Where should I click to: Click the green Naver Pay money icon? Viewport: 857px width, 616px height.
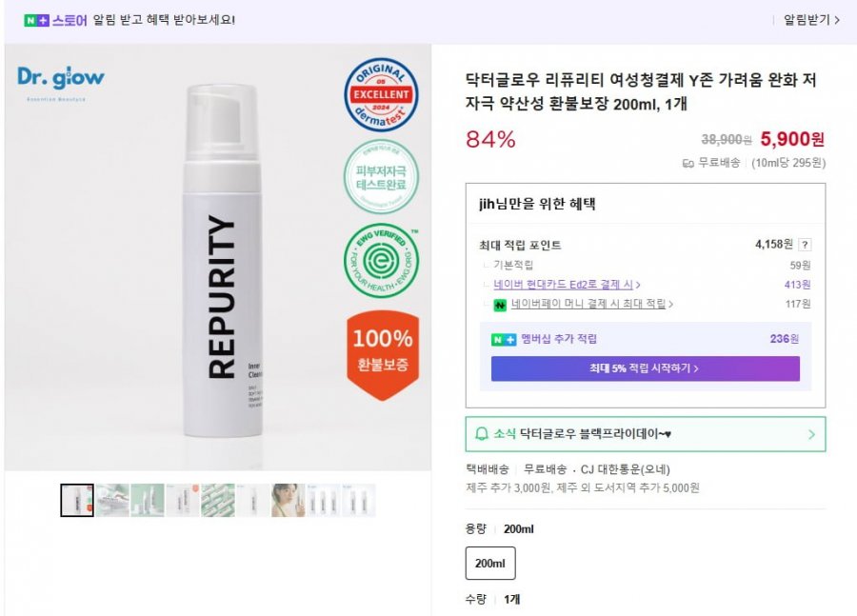[499, 305]
